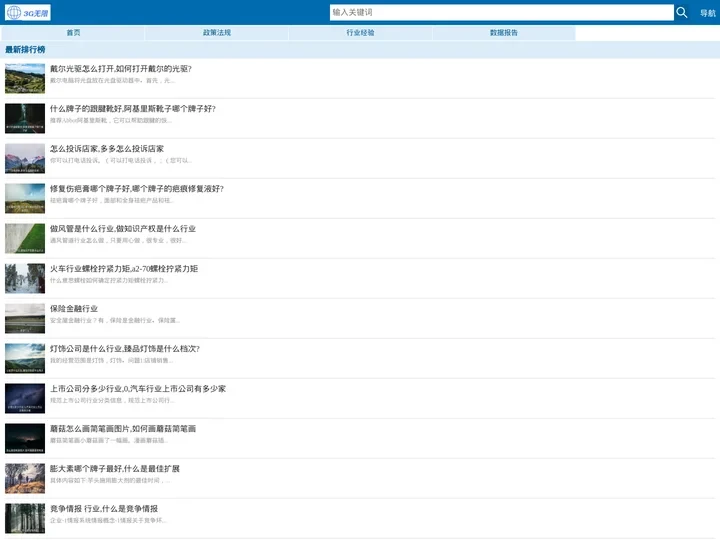
Task: Click the magnifier search icon
Action: point(681,12)
